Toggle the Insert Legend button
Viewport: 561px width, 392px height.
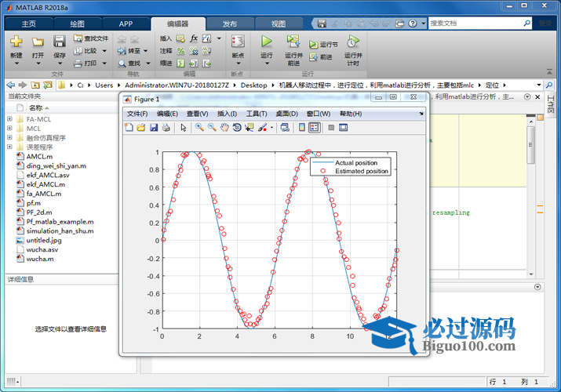tap(315, 127)
